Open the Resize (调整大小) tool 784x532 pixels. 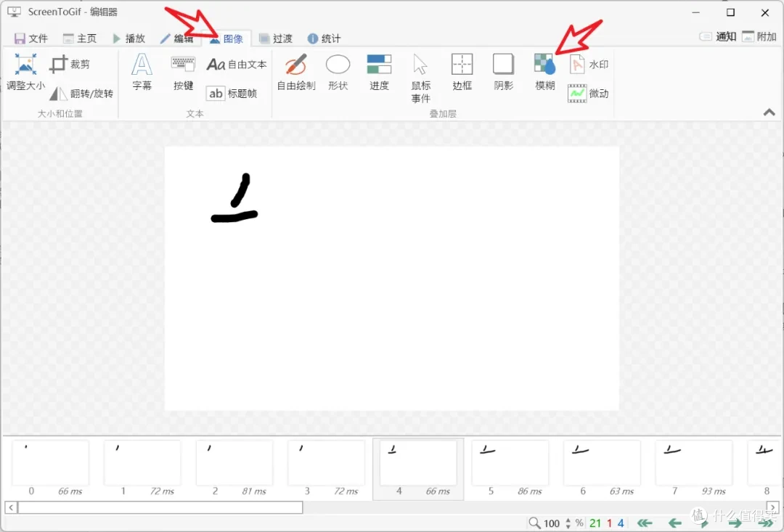tap(25, 73)
